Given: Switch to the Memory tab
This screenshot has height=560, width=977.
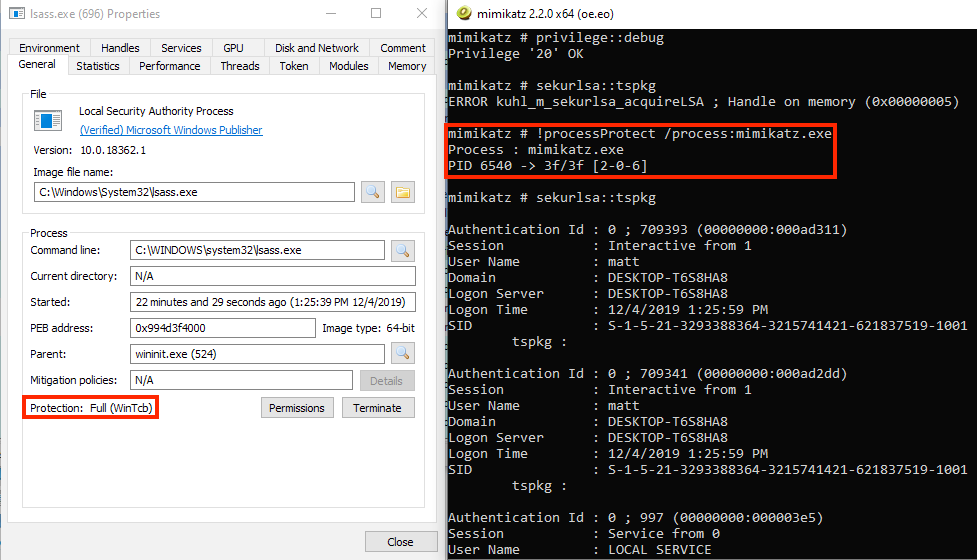Looking at the screenshot, I should [x=407, y=66].
